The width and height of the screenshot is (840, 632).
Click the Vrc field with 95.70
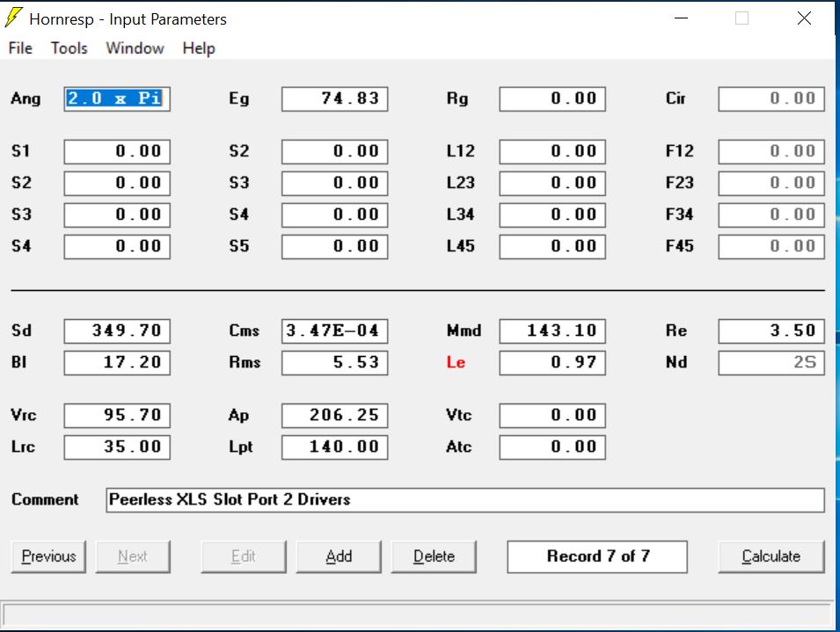(x=117, y=415)
